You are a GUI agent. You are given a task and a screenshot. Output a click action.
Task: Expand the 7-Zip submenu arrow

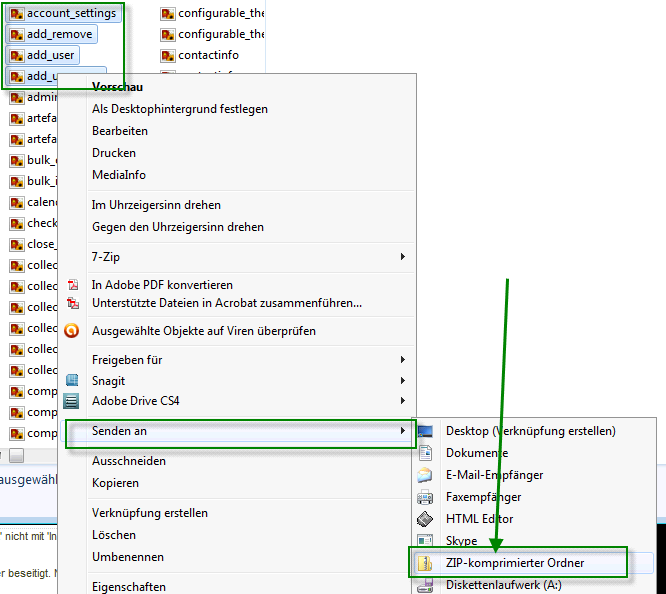[403, 257]
